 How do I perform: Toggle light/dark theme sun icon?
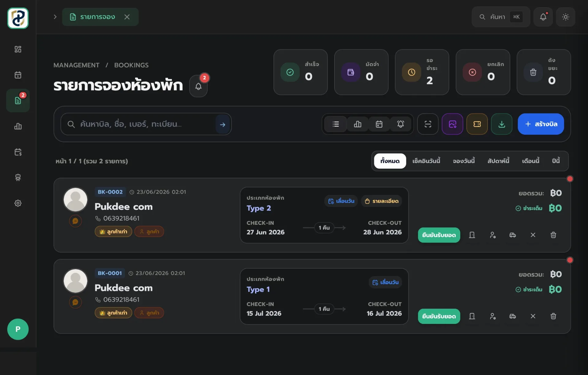point(566,17)
